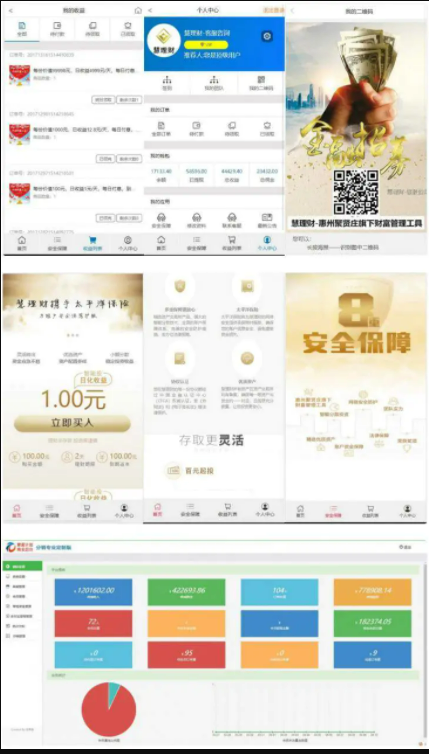Open 个人中心 from 我的收益 screen bottom bar
The width and height of the screenshot is (429, 754).
tap(127, 244)
